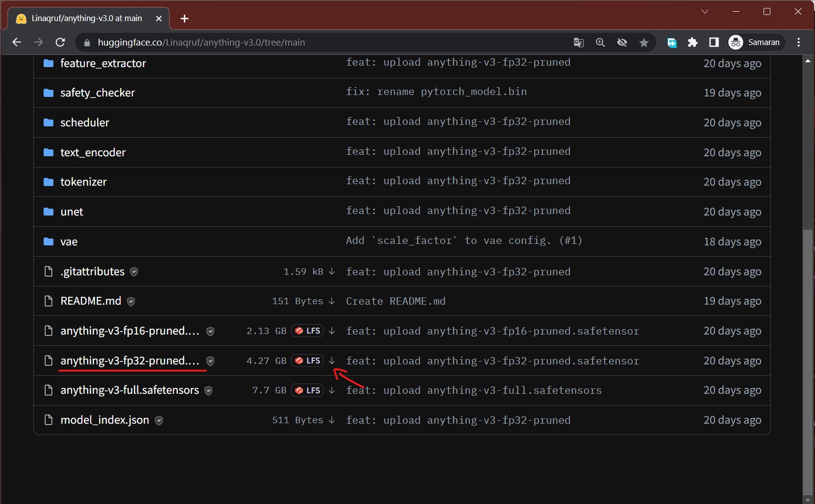This screenshot has width=815, height=504.
Task: Download the anything-v3-fp16-pruned file via arrow
Action: click(x=332, y=331)
